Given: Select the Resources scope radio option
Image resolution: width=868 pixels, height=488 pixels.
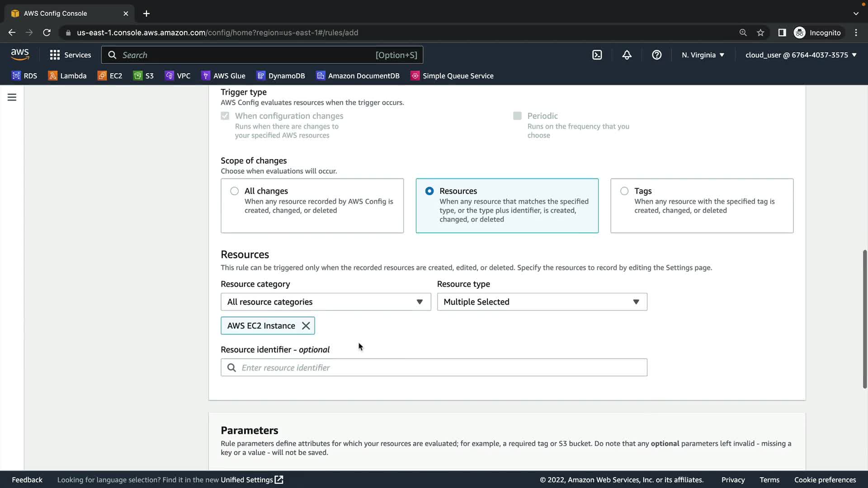Looking at the screenshot, I should (x=429, y=191).
